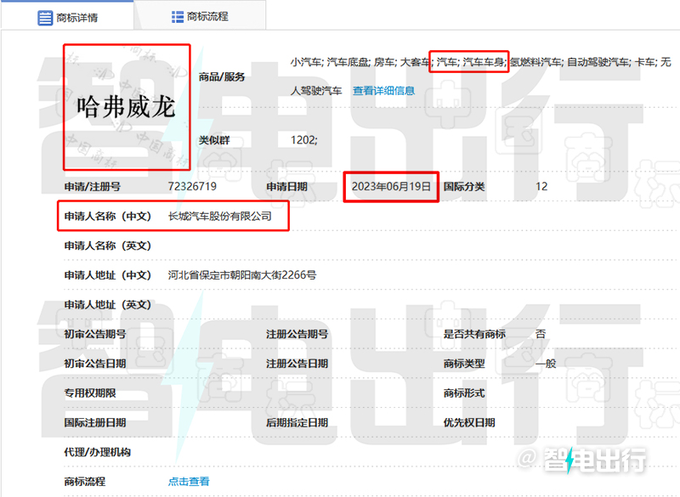Viewport: 680px width, 497px height.
Task: Select the shared trademark value 否
Action: (540, 334)
